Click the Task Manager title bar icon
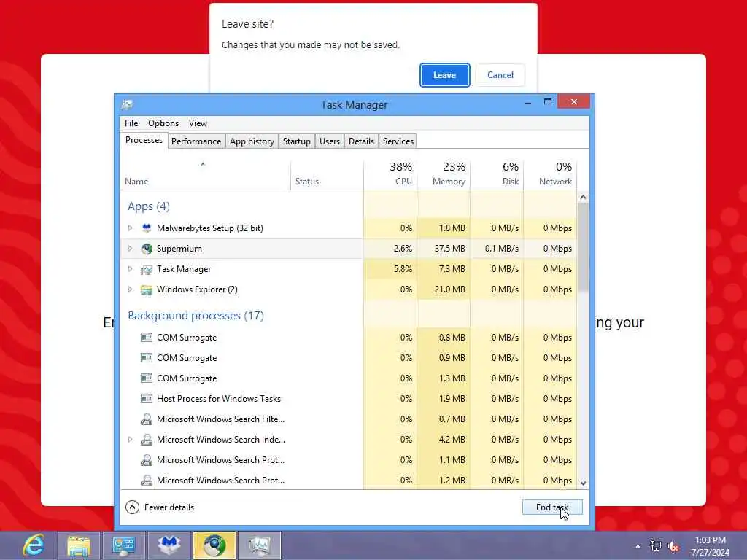Screen dimensions: 747x560 (127, 104)
